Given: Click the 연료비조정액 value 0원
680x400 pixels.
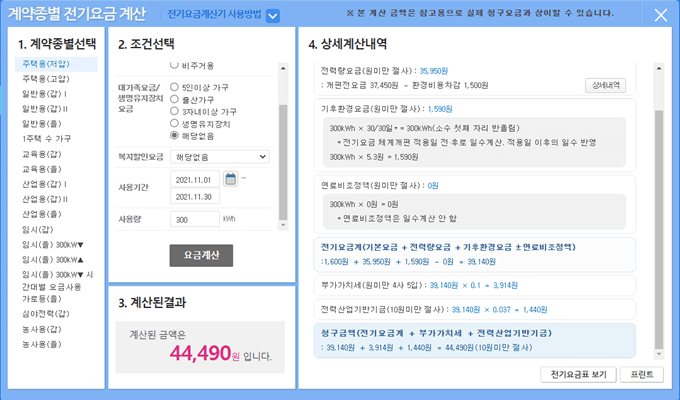Looking at the screenshot, I should click(433, 185).
